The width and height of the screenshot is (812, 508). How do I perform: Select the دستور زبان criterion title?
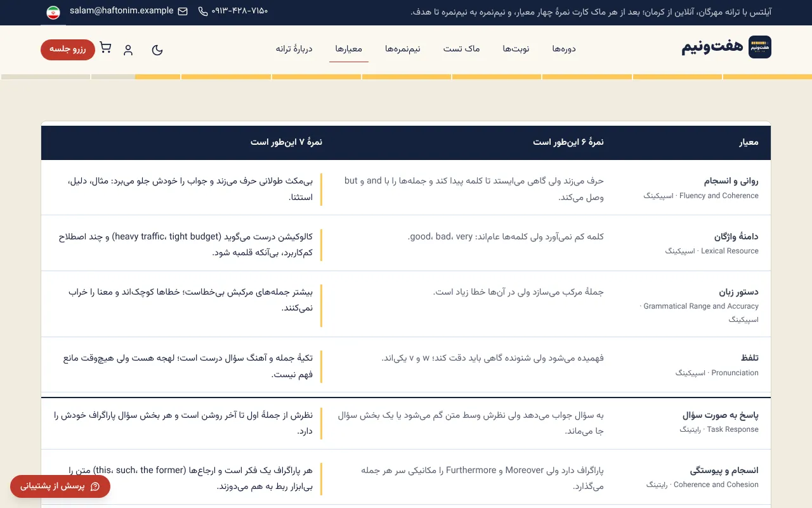pos(738,292)
